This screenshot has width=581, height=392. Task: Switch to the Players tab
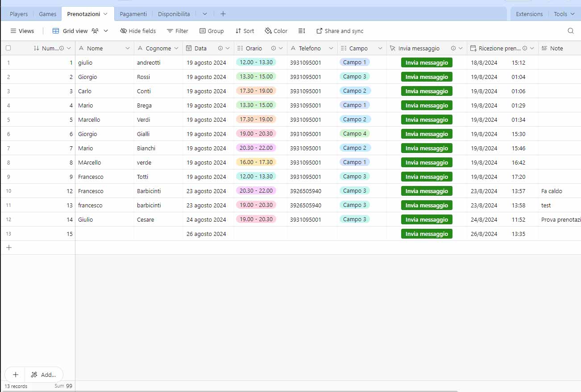[19, 14]
